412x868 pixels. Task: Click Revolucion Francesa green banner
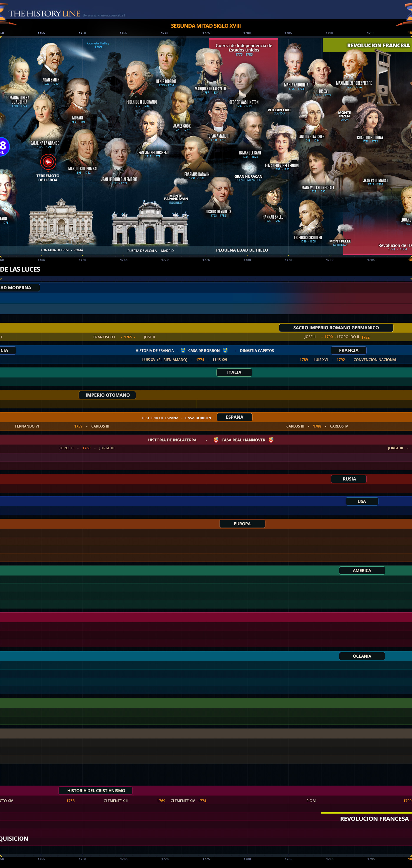(367, 45)
